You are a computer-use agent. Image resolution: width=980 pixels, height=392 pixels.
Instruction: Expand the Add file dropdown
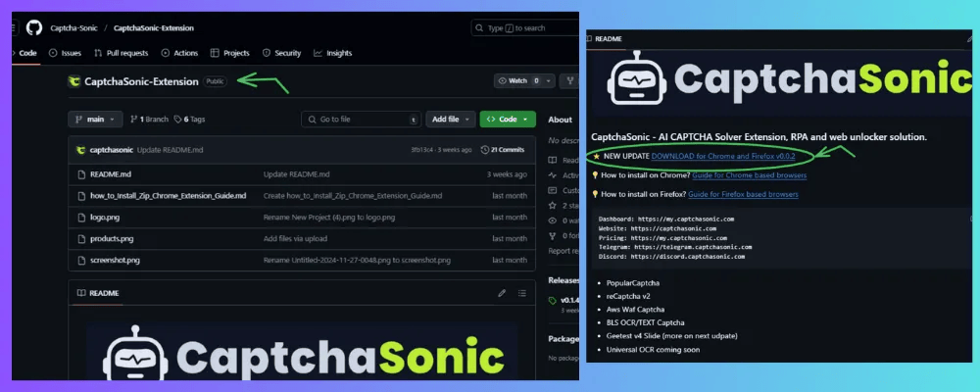tap(452, 120)
